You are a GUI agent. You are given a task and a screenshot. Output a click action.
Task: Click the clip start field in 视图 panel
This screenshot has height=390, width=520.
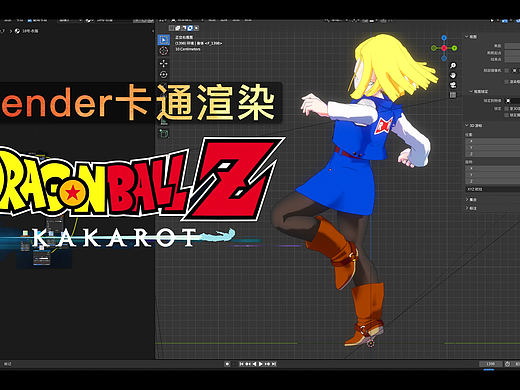(512, 53)
